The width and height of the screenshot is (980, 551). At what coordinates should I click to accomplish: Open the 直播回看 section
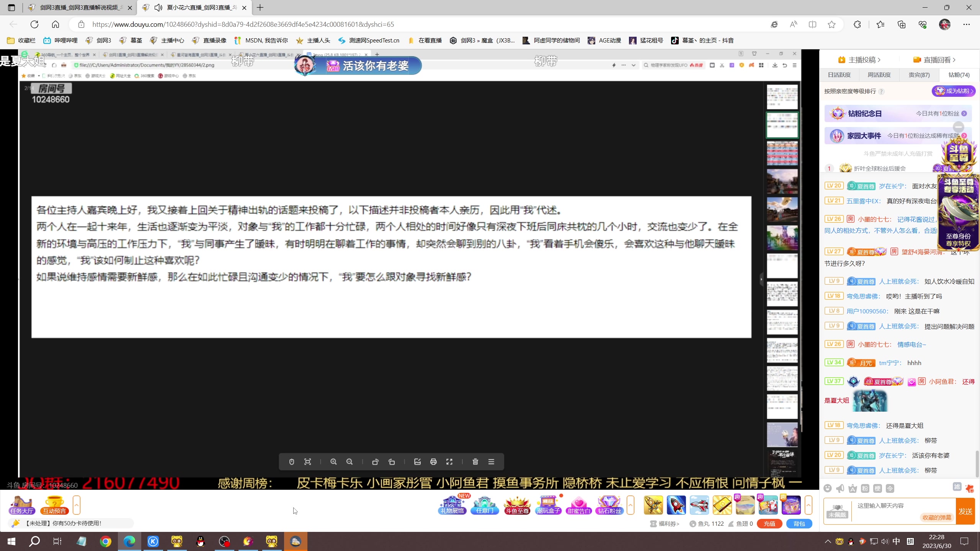pyautogui.click(x=935, y=60)
